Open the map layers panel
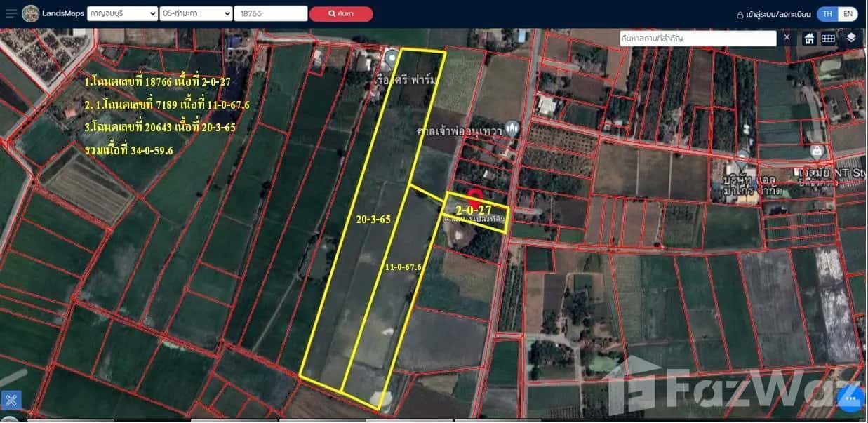Viewport: 868px width, 423px height. (x=851, y=38)
